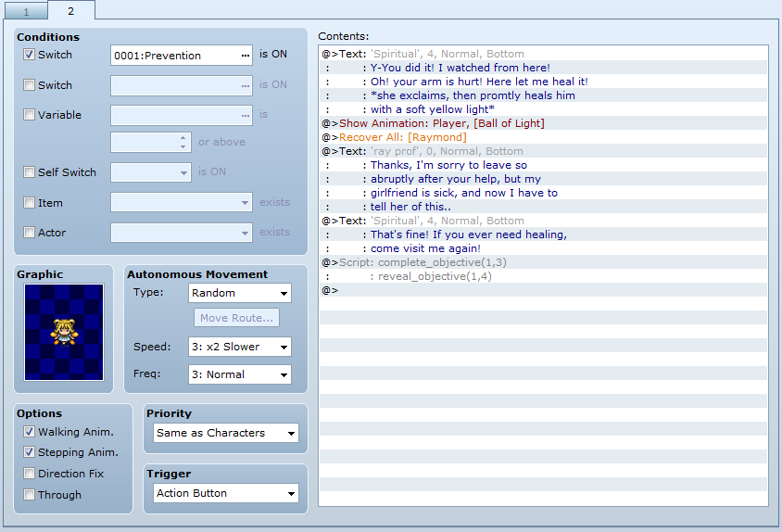Select line 'with a soft yellow light*'
This screenshot has width=782, height=532.
coord(543,109)
